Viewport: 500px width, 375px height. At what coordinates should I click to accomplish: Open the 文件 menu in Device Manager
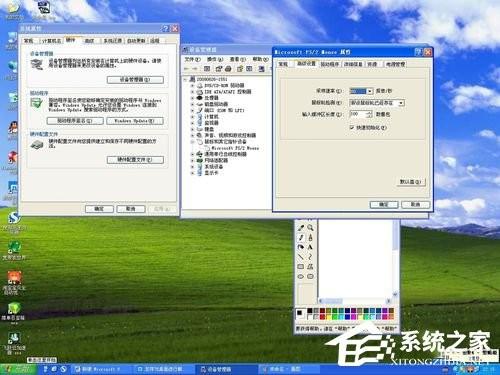pyautogui.click(x=192, y=59)
